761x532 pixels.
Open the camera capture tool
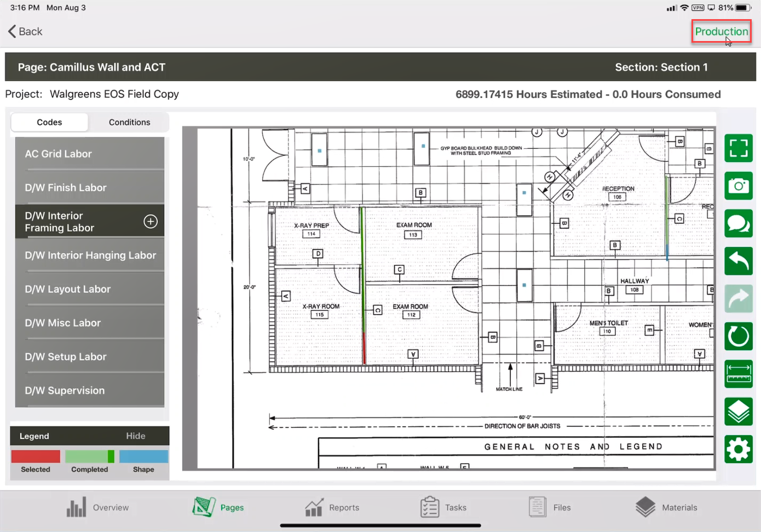tap(738, 186)
